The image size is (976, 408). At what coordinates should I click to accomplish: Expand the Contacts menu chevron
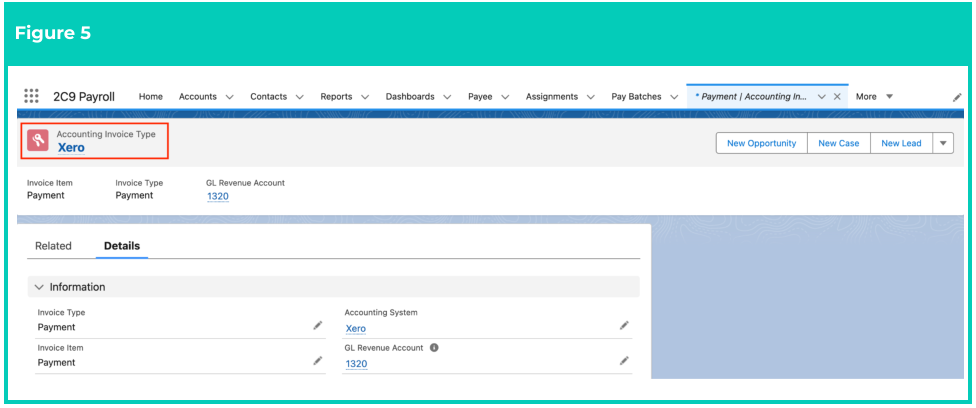(x=299, y=97)
